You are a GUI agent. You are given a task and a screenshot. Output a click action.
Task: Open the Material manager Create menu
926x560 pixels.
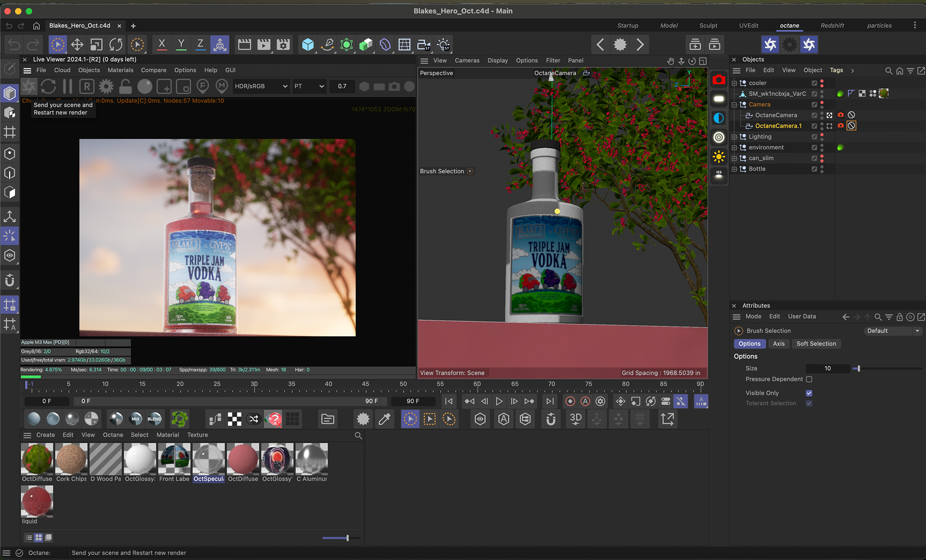[45, 435]
